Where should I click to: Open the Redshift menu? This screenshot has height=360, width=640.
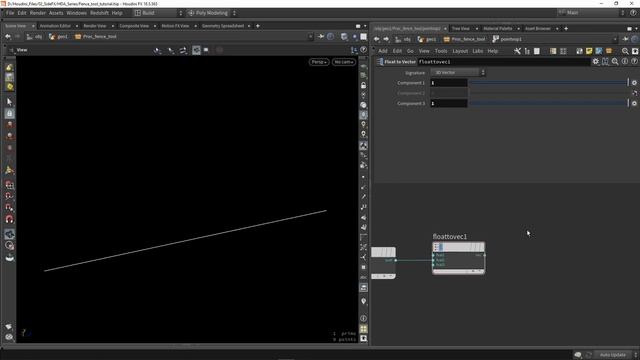[99, 13]
